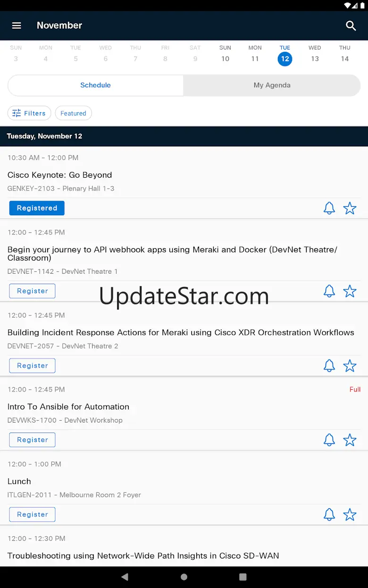Star the Building Incident Response Actions session

click(x=350, y=366)
